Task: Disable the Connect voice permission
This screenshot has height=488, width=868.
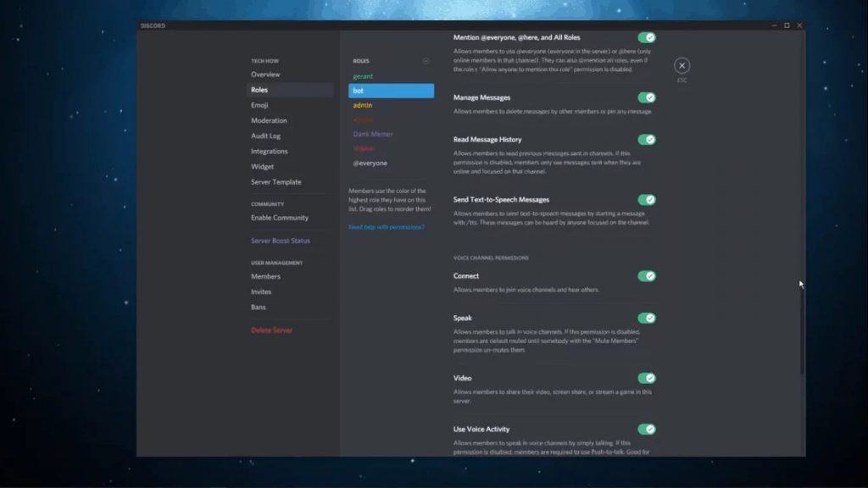Action: click(x=647, y=276)
